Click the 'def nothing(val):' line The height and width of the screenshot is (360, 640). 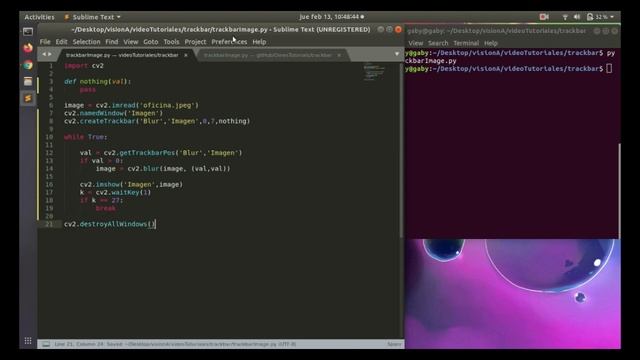98,81
